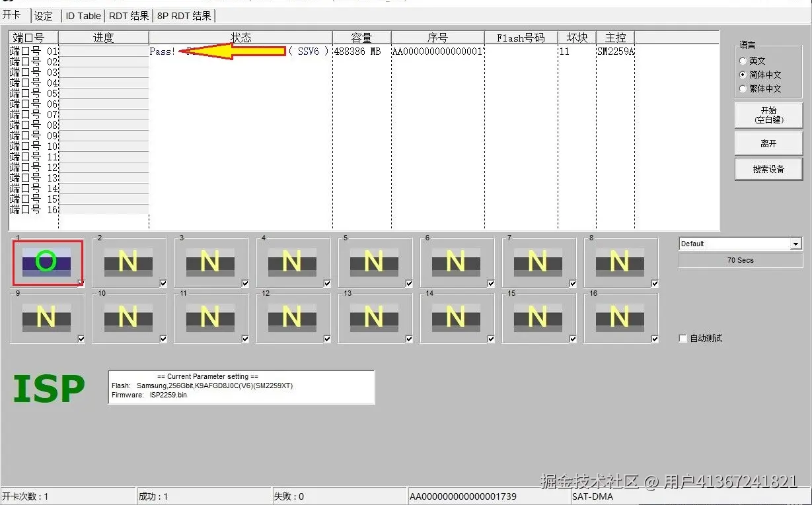Image resolution: width=812 pixels, height=505 pixels.
Task: Click port 2 N status icon
Action: pyautogui.click(x=128, y=261)
